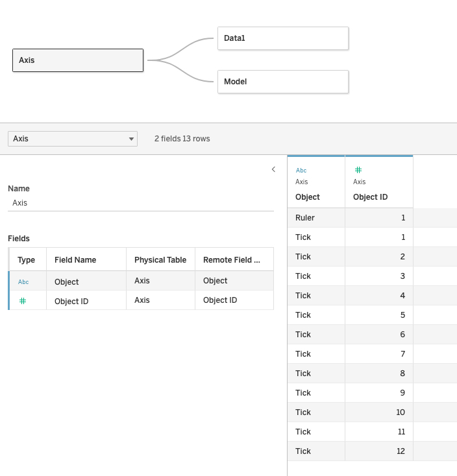
Task: Click the Tick cell with Object ID 4
Action: pos(316,295)
